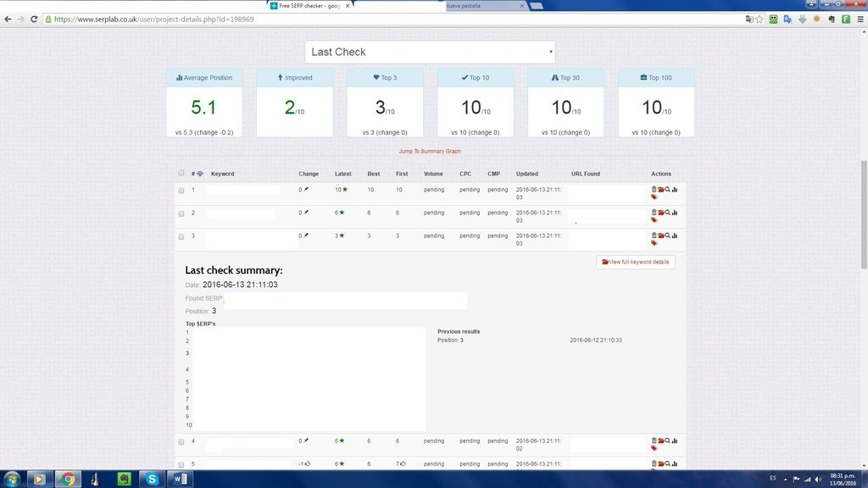This screenshot has height=488, width=868.
Task: Click the magnifier icon in row 3
Action: coord(668,236)
